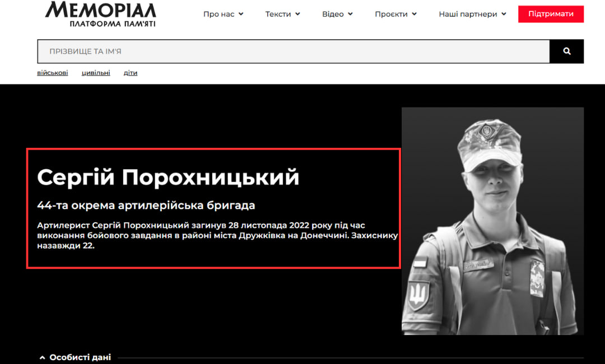Click the magnifier search icon button
Image resolution: width=605 pixels, height=364 pixels.
click(x=566, y=52)
